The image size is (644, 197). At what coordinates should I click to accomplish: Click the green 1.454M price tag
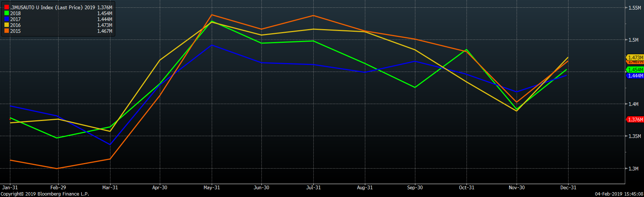635,70
